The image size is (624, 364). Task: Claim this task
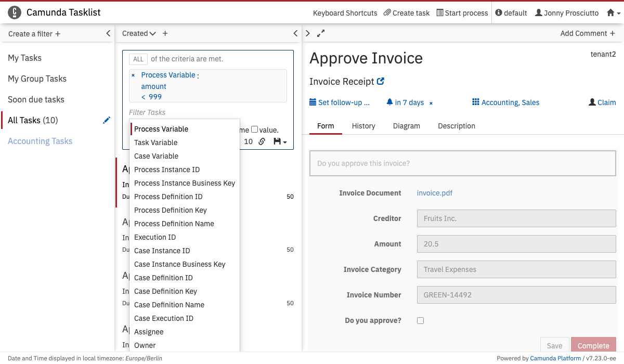coord(602,102)
